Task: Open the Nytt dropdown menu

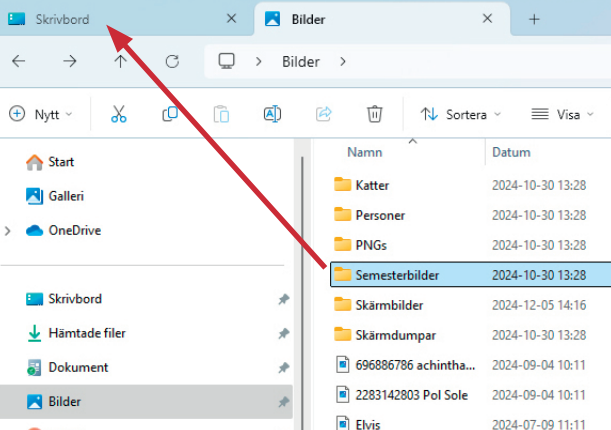Action: [41, 114]
